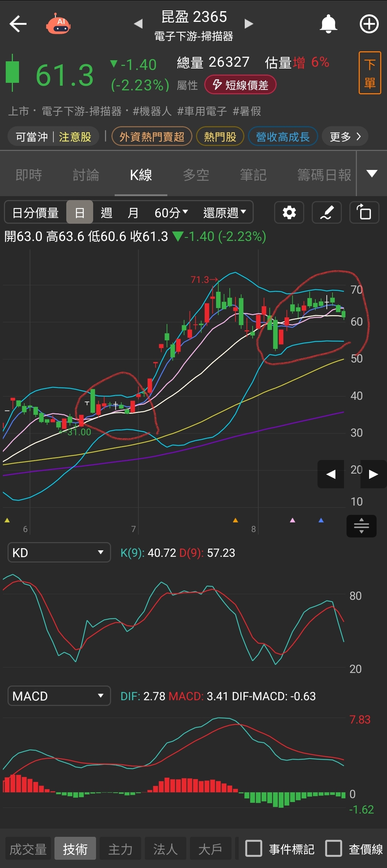The height and width of the screenshot is (868, 387).
Task: Tap 總量 26327 volume text
Action: [x=213, y=62]
